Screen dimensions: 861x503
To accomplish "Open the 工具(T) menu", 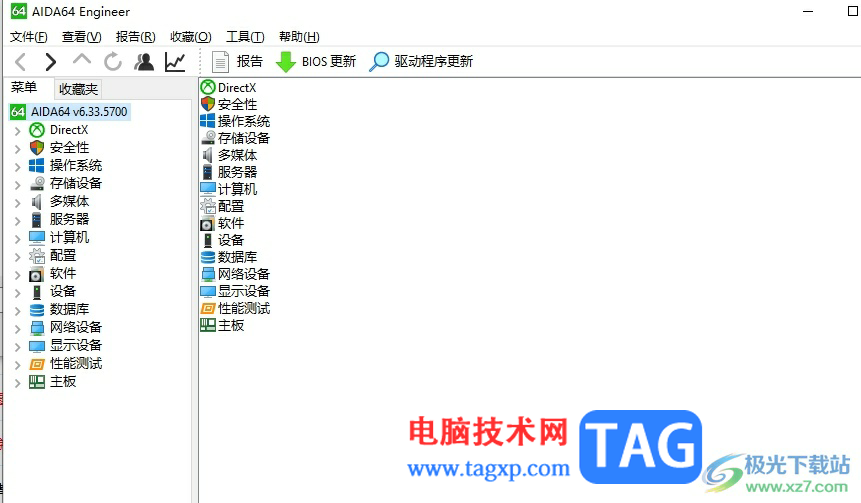I will [245, 37].
